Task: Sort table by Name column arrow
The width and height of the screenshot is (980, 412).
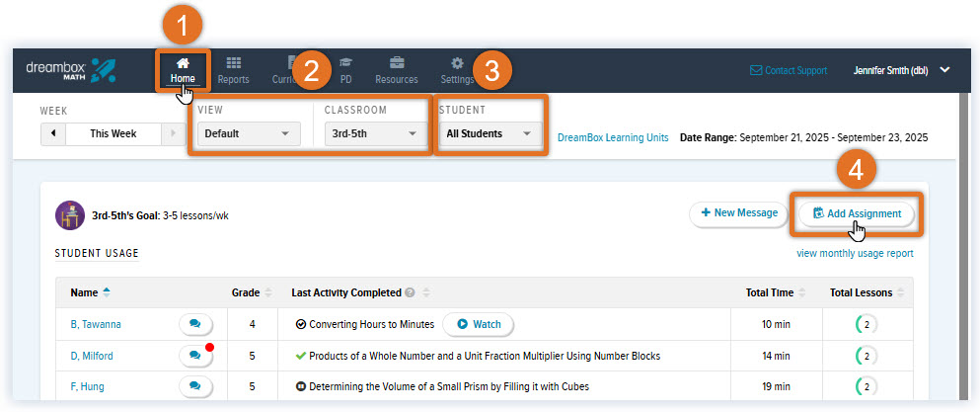Action: pyautogui.click(x=107, y=292)
